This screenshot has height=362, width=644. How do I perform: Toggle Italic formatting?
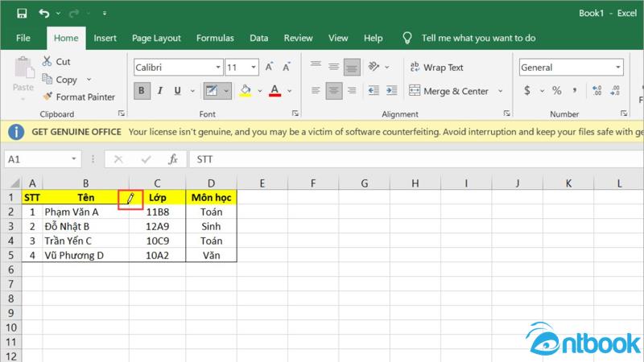(159, 91)
